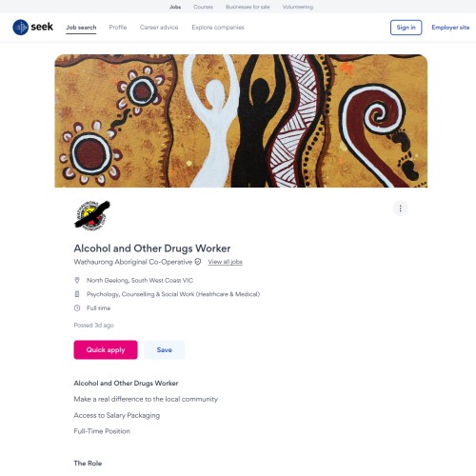Open Career advice menu item

[159, 28]
